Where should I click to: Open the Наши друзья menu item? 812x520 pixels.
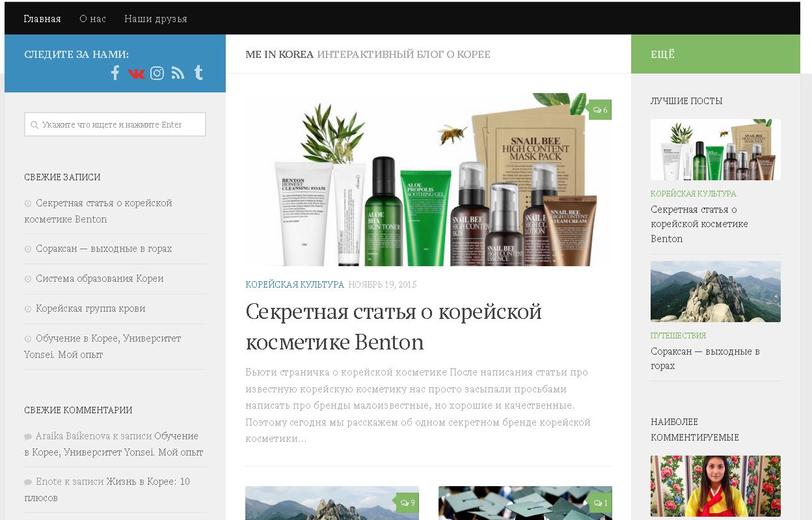(156, 19)
